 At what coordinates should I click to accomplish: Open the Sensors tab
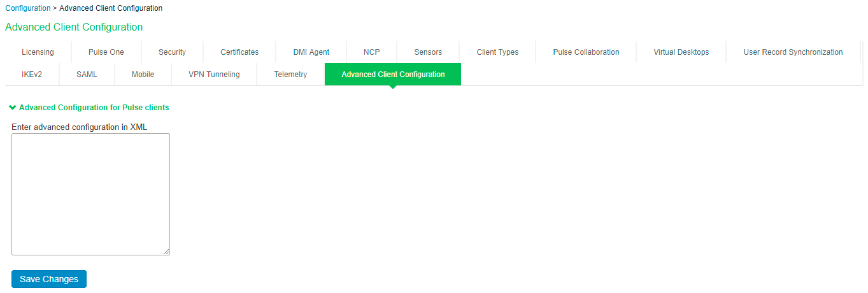tap(427, 52)
